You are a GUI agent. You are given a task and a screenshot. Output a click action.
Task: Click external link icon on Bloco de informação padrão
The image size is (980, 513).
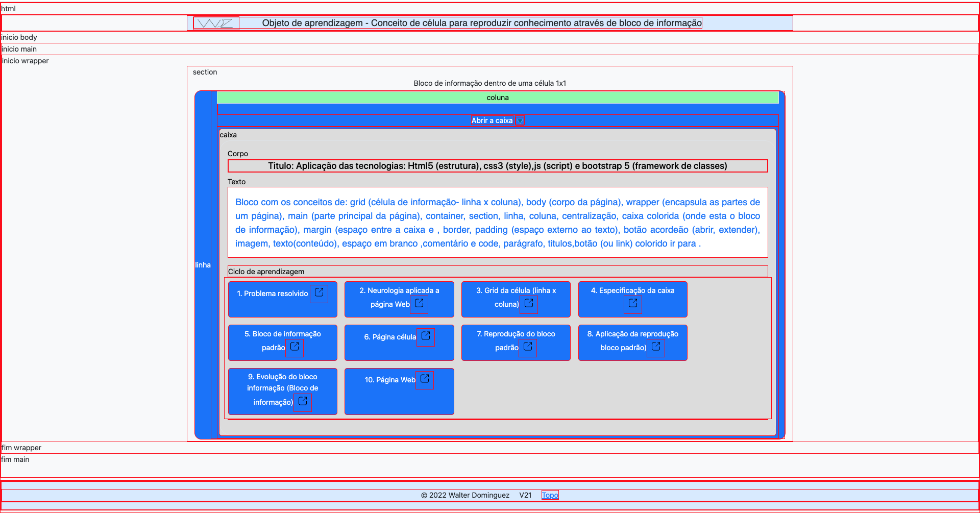pyautogui.click(x=295, y=347)
